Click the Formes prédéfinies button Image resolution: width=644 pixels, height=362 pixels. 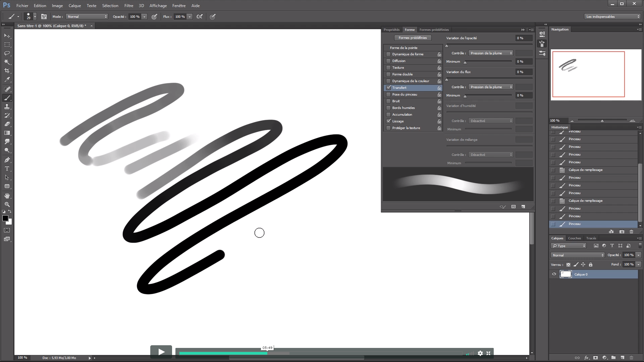coord(413,38)
